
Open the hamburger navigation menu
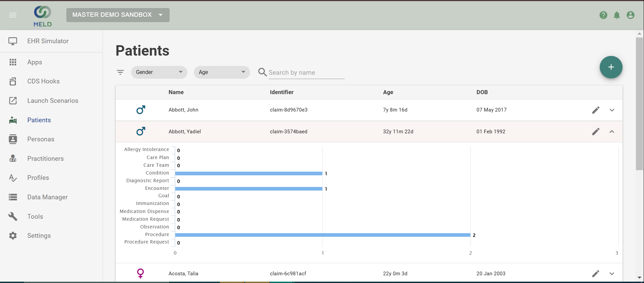pos(13,15)
